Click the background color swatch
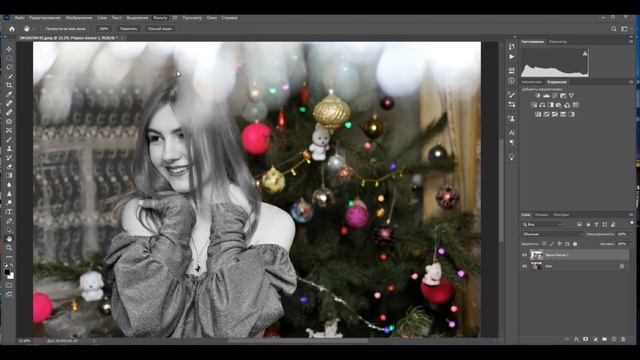This screenshot has height=360, width=640. tap(11, 276)
